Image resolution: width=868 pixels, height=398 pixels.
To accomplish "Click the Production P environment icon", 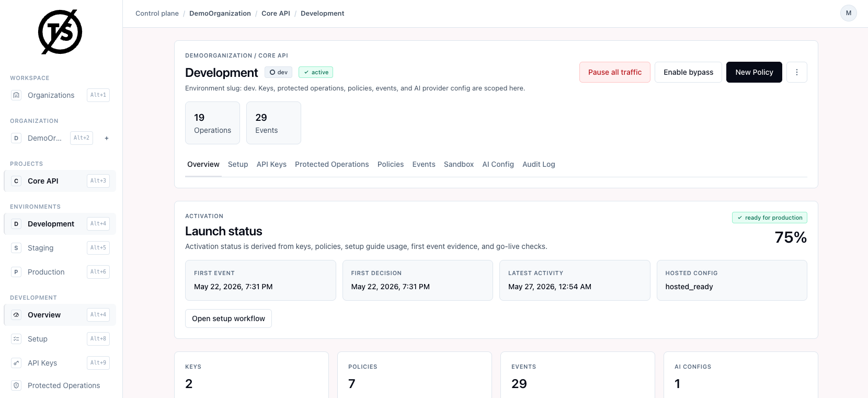I will pyautogui.click(x=16, y=272).
